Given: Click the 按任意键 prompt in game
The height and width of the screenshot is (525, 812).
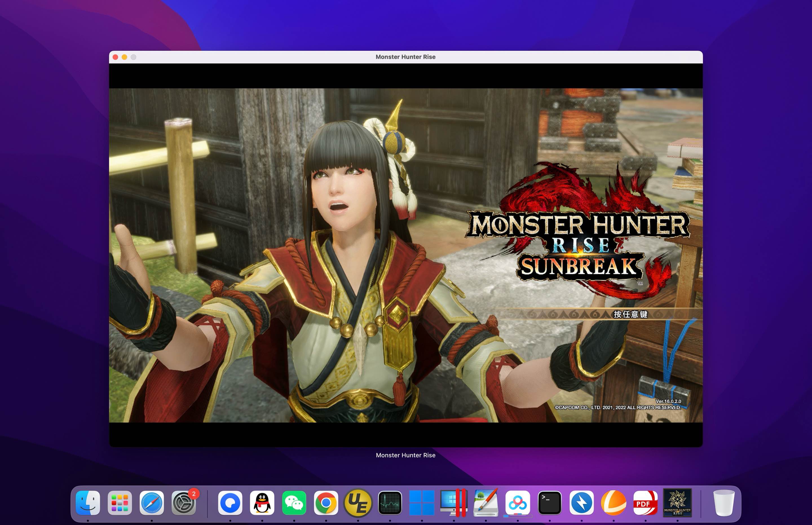Looking at the screenshot, I should click(630, 314).
